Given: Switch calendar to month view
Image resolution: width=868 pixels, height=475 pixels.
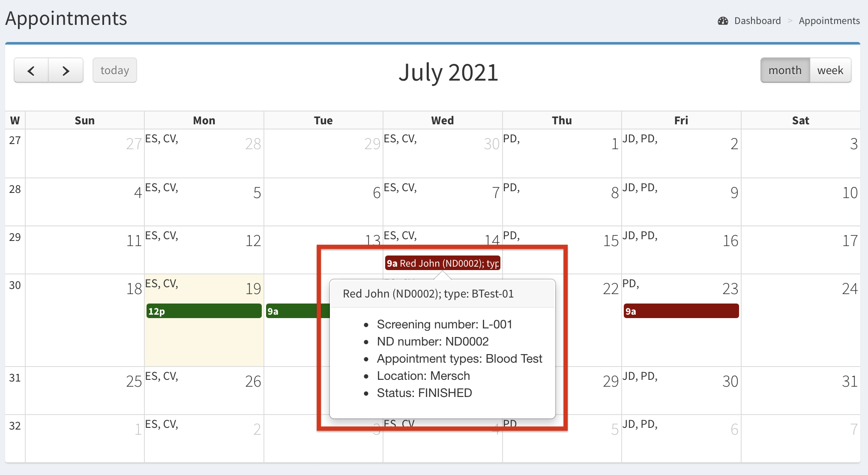Looking at the screenshot, I should point(784,70).
